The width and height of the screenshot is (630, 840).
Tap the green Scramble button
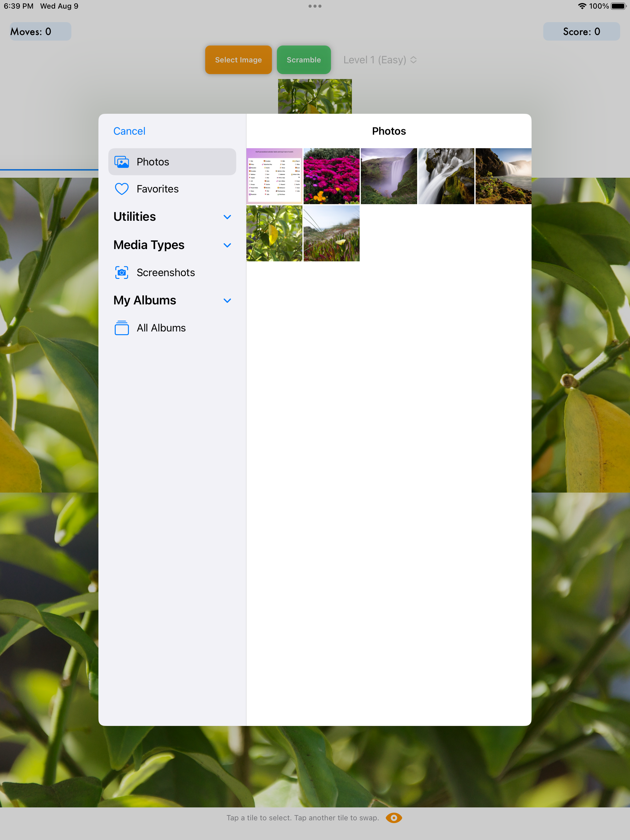[x=304, y=60]
